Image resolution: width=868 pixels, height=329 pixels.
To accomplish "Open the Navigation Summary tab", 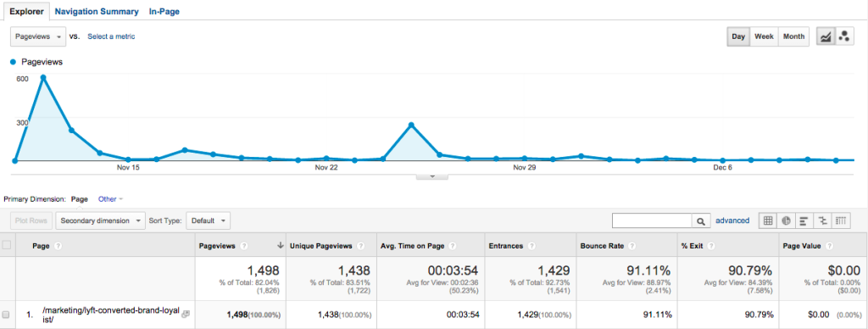I will 97,11.
